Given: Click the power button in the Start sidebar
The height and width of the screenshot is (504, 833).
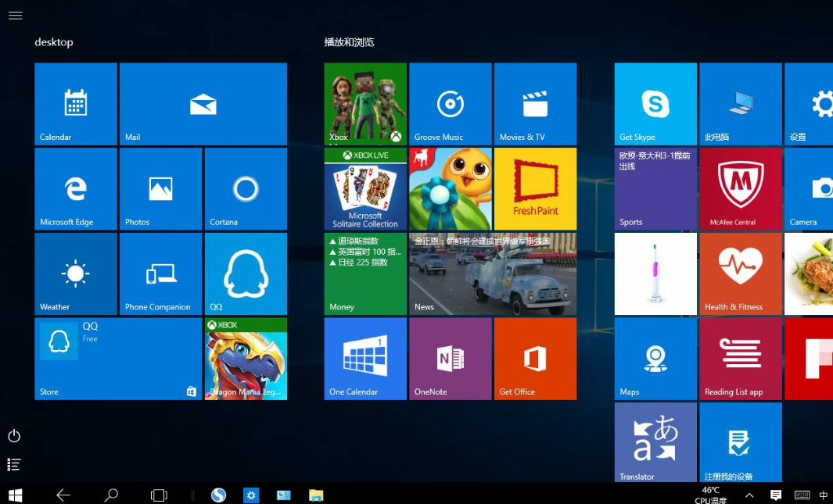Looking at the screenshot, I should pyautogui.click(x=14, y=436).
